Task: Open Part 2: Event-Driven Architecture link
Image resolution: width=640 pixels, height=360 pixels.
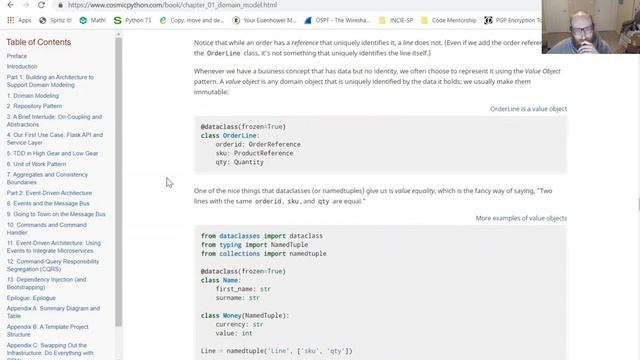Action: [x=49, y=193]
